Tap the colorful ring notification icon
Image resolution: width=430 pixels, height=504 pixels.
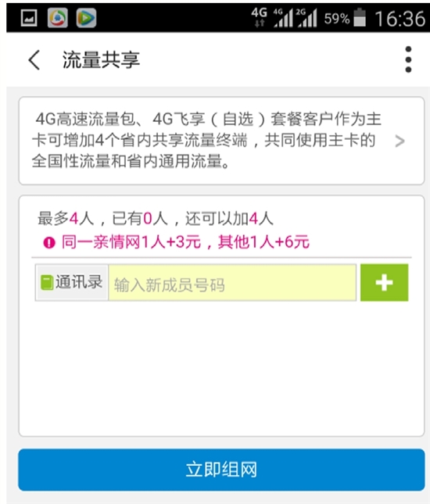[58, 17]
